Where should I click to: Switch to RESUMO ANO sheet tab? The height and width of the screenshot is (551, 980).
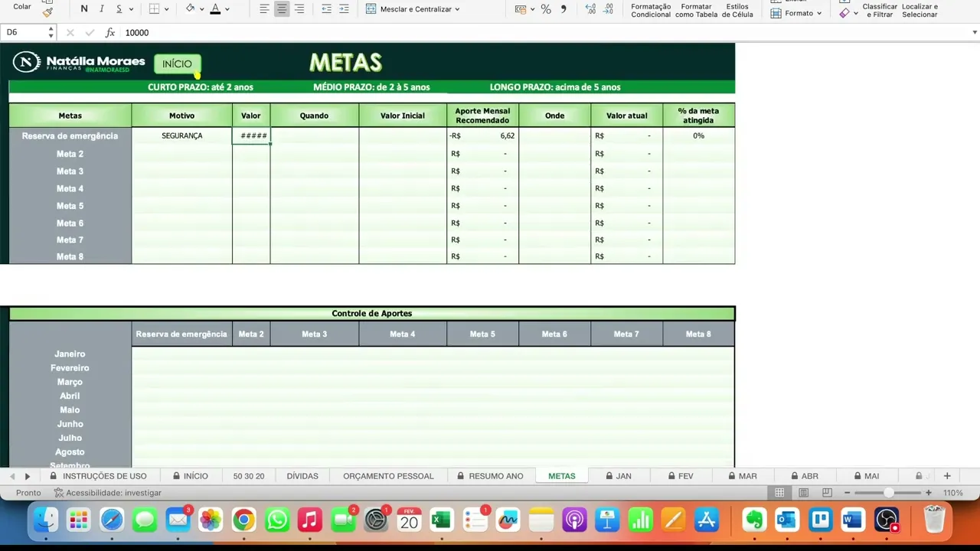489,476
